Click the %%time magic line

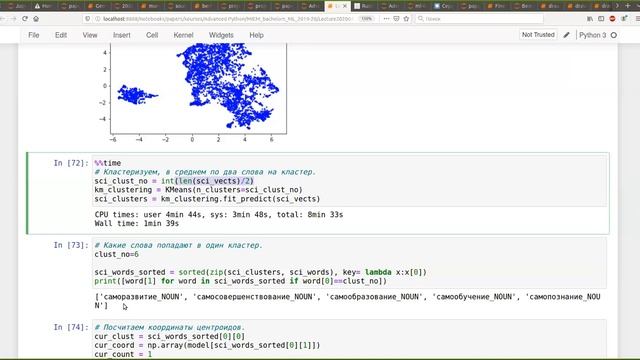coord(108,163)
